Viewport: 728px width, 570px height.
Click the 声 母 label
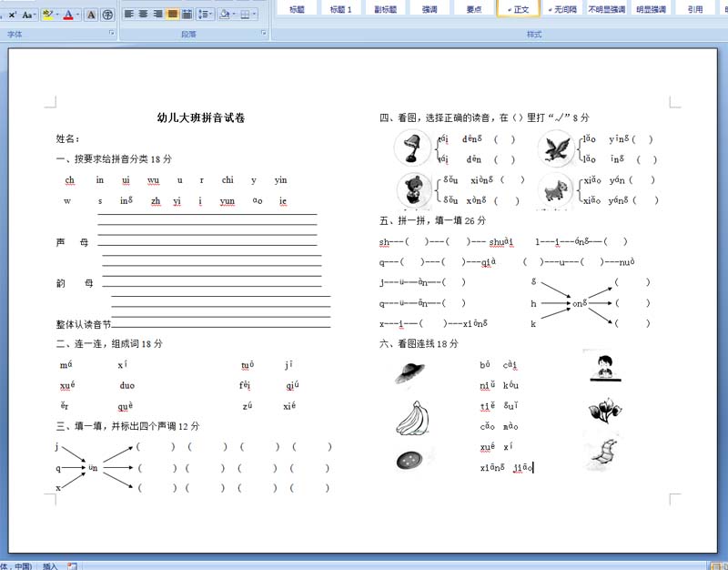pos(72,242)
